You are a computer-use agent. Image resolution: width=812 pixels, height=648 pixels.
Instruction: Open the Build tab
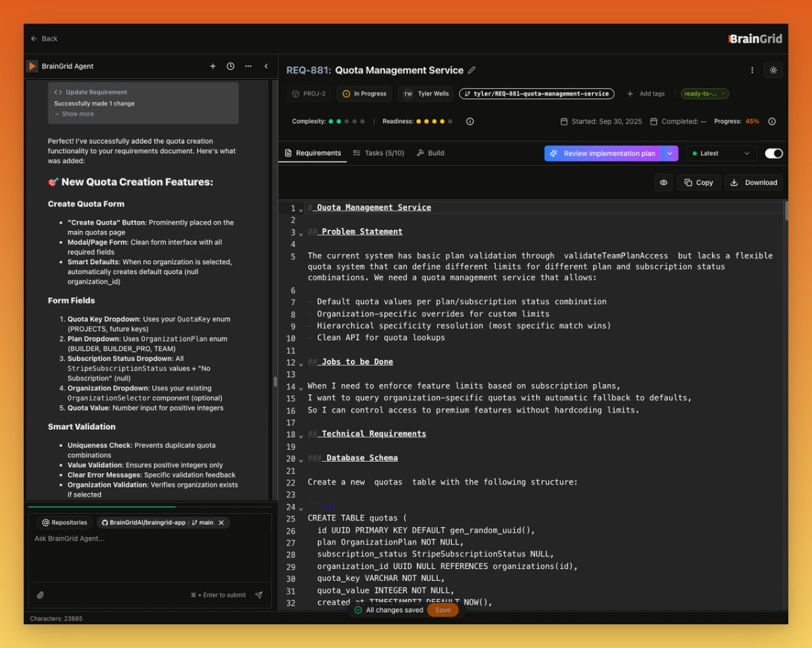[430, 153]
